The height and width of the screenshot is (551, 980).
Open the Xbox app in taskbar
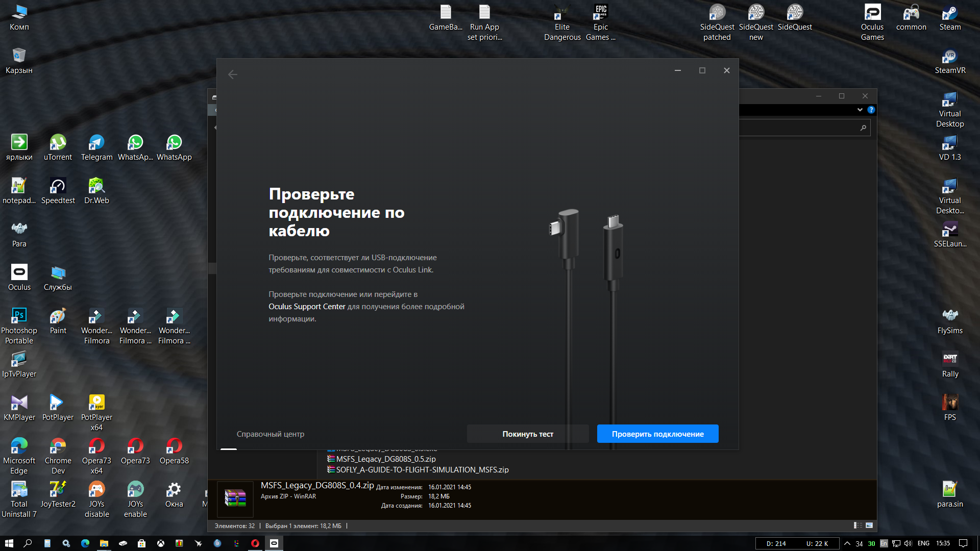click(160, 543)
